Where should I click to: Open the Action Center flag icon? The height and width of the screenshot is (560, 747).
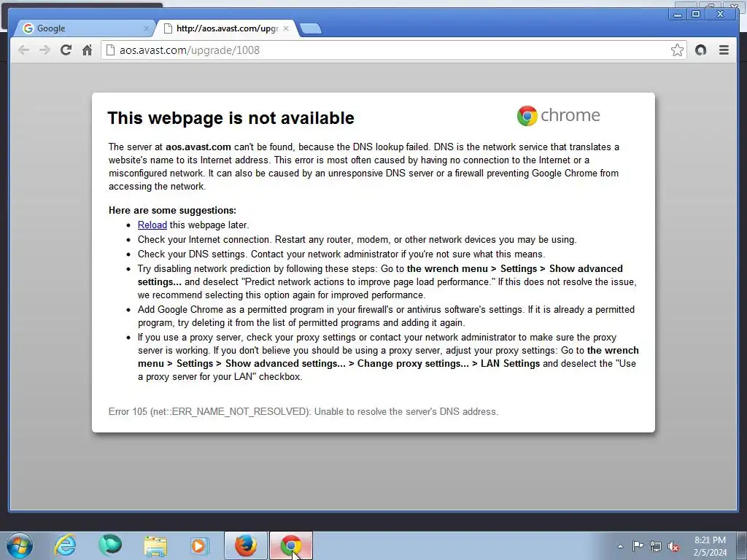click(x=638, y=545)
